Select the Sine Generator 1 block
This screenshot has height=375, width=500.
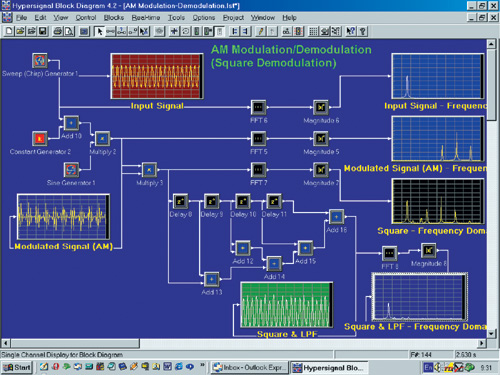pyautogui.click(x=71, y=170)
